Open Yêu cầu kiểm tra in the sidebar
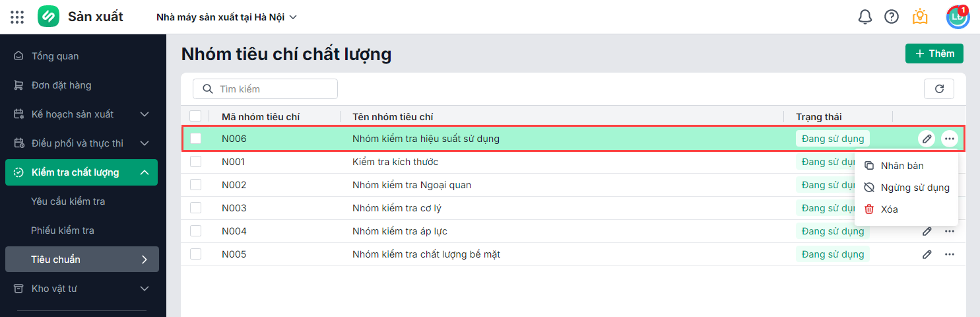 pos(68,201)
